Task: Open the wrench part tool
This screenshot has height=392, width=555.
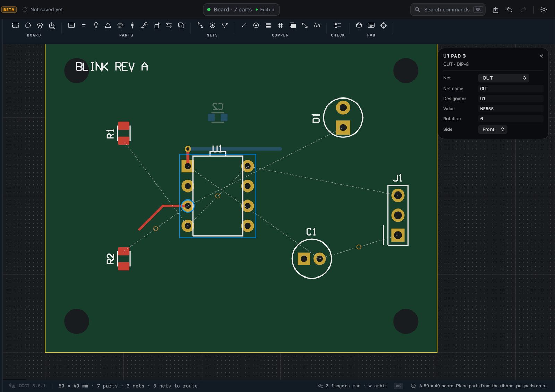Action: [144, 25]
